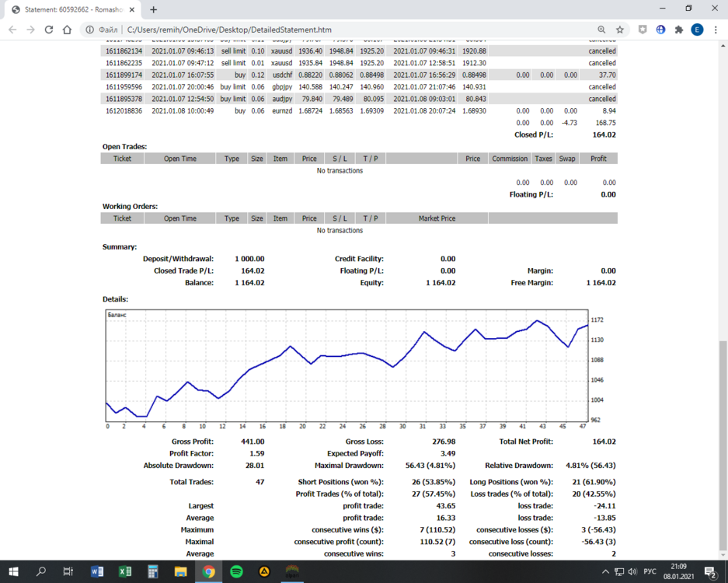Click the Gross Loss value 276.98
This screenshot has height=583, width=728.
coord(444,442)
